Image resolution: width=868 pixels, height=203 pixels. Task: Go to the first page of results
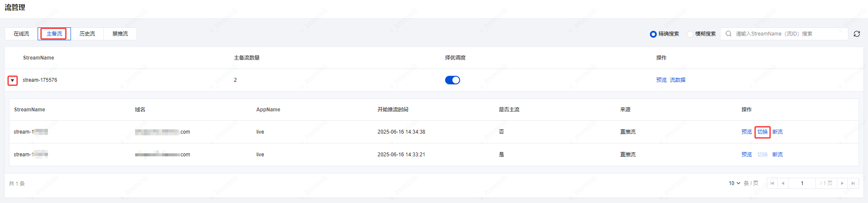pyautogui.click(x=772, y=183)
